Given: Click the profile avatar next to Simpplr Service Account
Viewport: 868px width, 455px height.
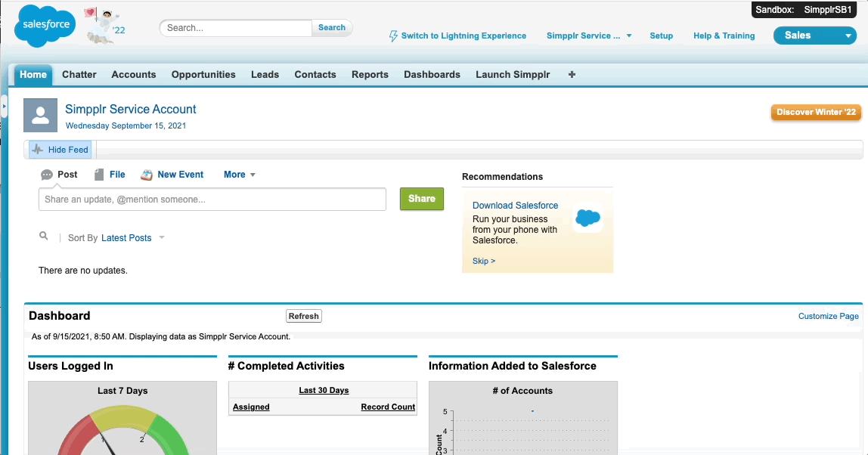Looking at the screenshot, I should [x=41, y=115].
